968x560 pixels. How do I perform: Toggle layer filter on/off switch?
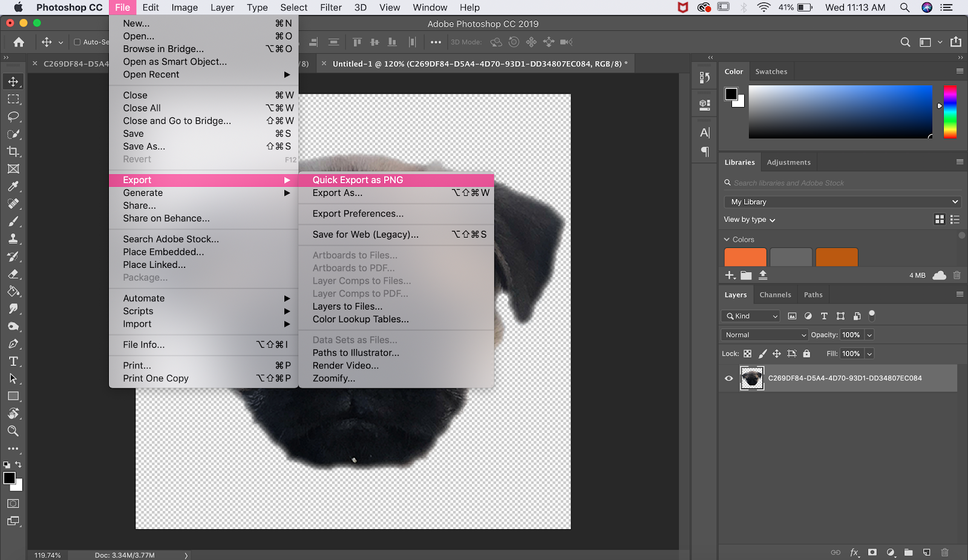(872, 315)
